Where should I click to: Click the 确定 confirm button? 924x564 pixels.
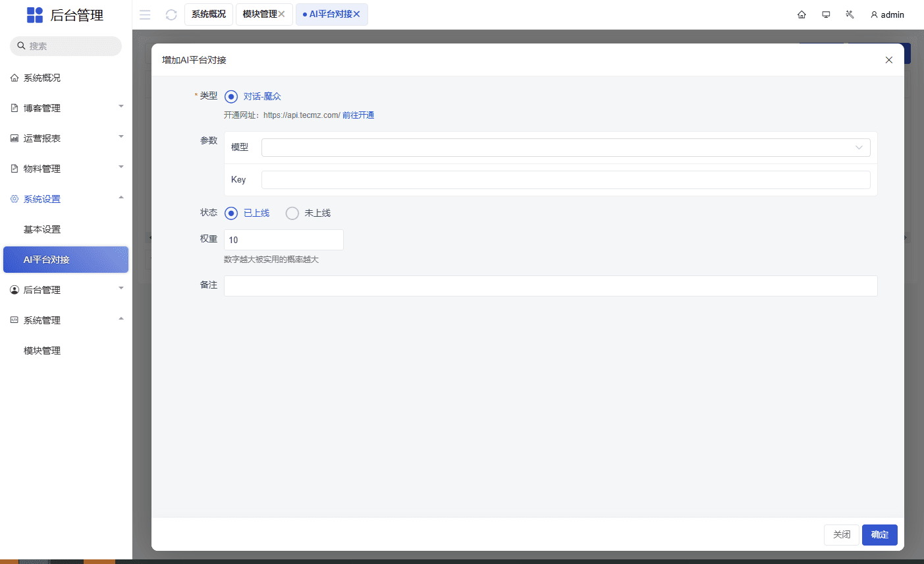click(x=879, y=534)
